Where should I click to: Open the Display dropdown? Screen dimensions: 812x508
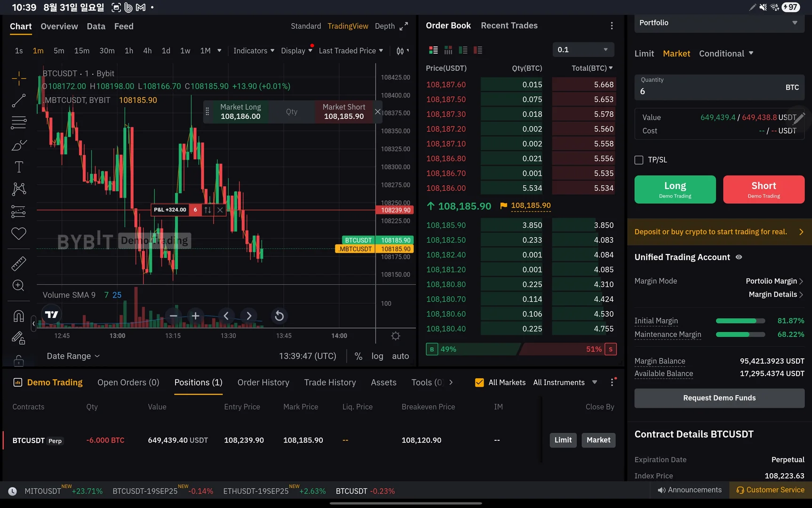(296, 51)
